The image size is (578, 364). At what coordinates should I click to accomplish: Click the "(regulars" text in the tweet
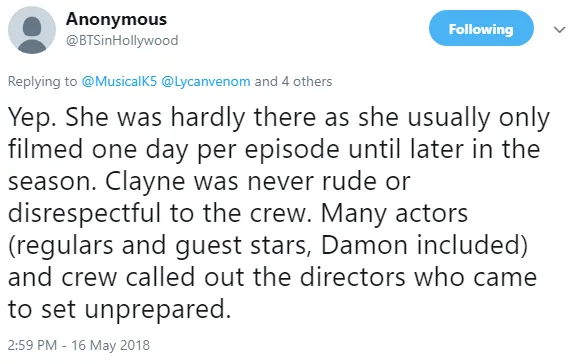tap(60, 246)
